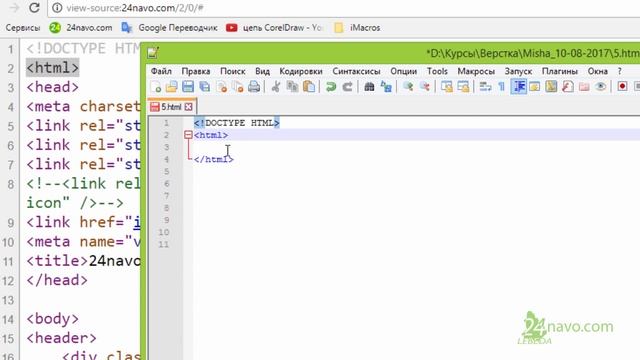Click the Close All documents toolbar icon
Screen dimensions: 640x360
coord(238,87)
